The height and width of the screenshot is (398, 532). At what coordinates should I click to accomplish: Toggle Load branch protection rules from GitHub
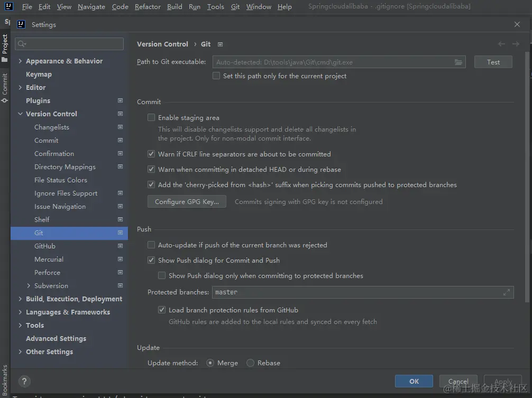(162, 310)
